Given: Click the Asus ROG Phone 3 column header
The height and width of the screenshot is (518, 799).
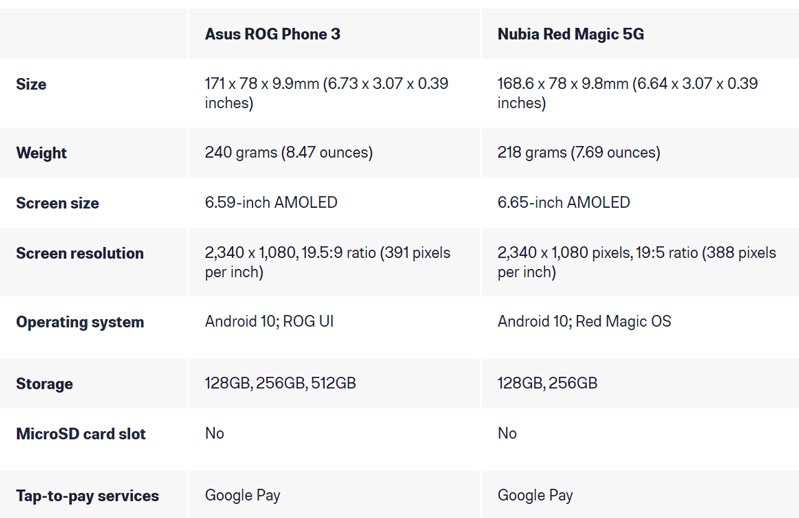Looking at the screenshot, I should click(272, 34).
